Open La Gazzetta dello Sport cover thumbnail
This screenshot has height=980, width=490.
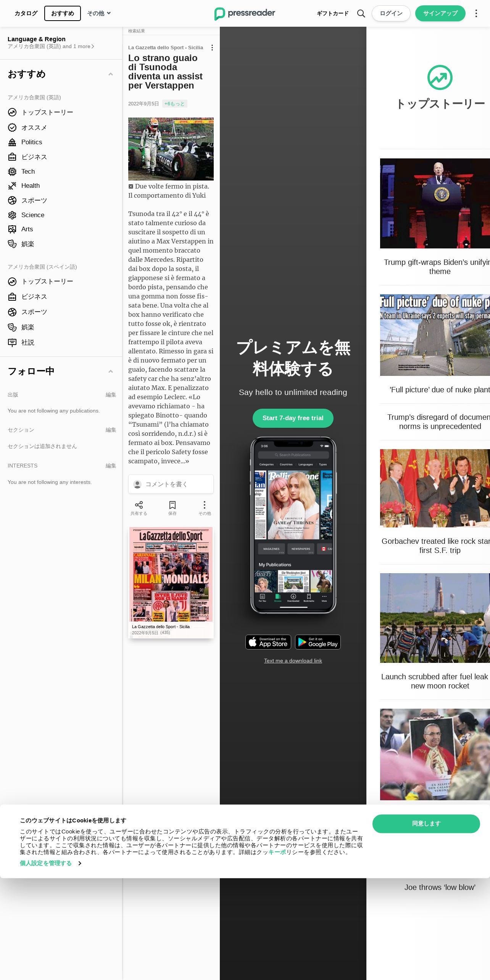click(171, 582)
